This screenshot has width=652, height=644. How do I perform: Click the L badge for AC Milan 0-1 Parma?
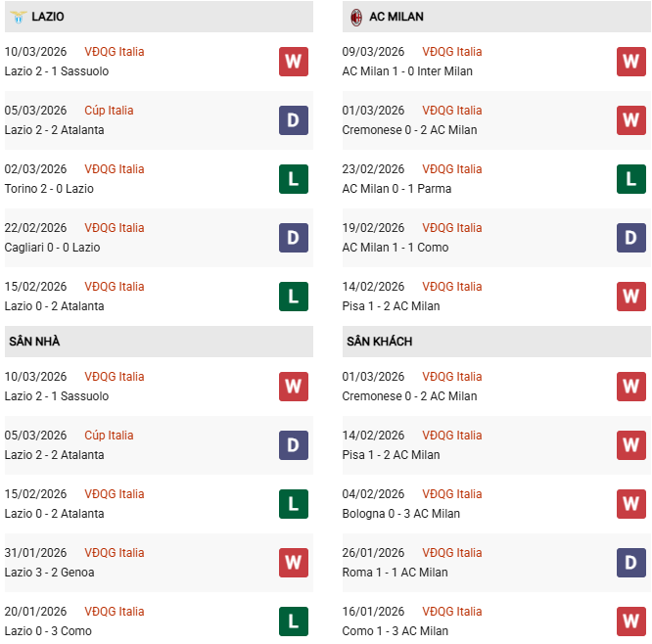click(630, 179)
